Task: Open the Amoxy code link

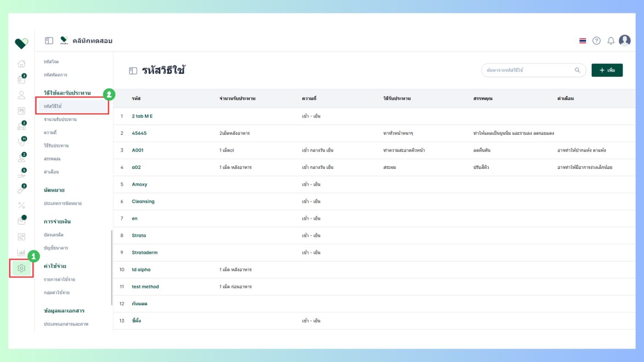Action: click(139, 184)
